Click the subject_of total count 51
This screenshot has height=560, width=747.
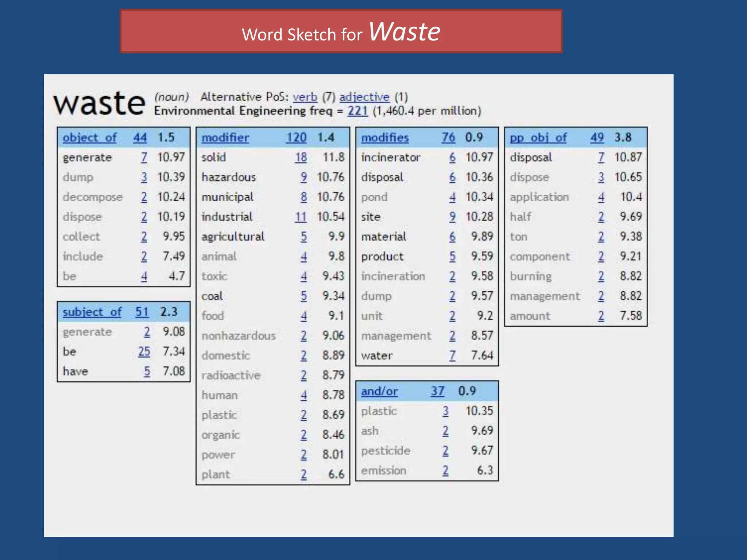[142, 312]
